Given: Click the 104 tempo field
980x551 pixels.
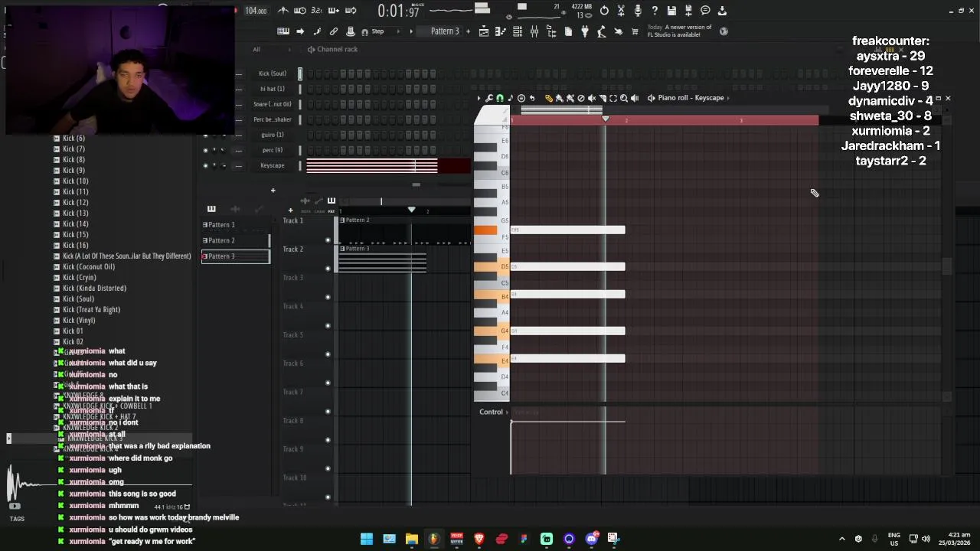Looking at the screenshot, I should [256, 11].
